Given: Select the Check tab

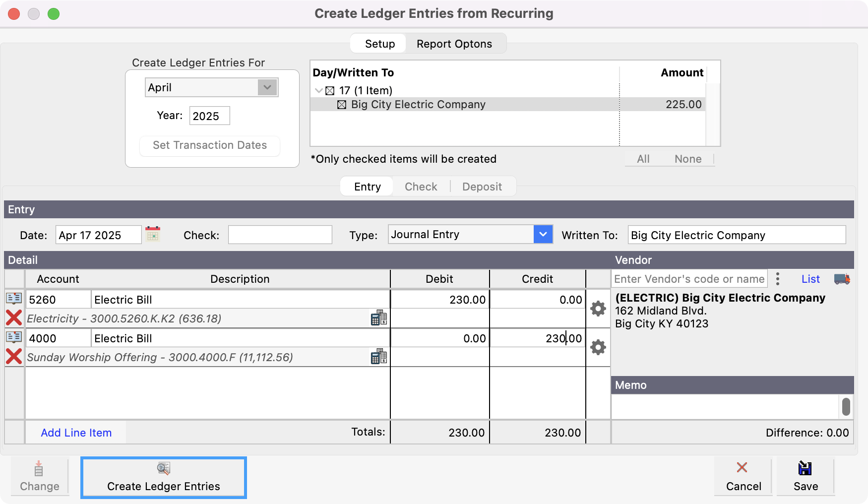Looking at the screenshot, I should click(421, 187).
